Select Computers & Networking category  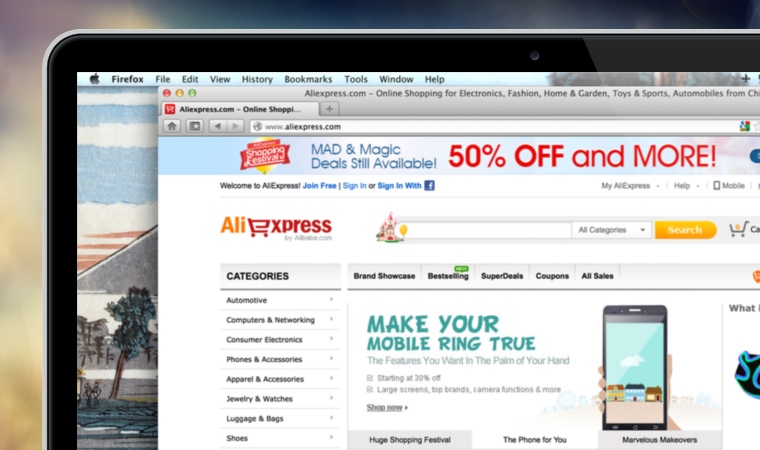click(x=270, y=320)
